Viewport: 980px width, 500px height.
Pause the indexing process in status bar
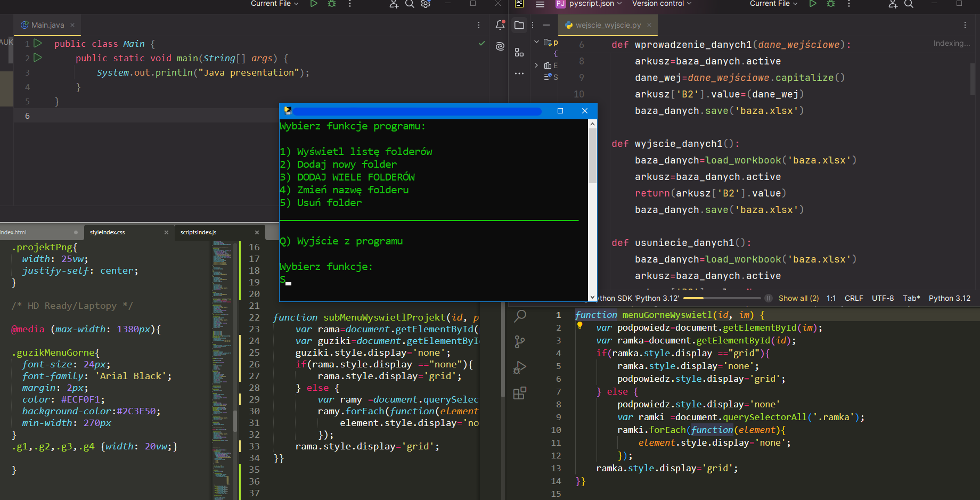tap(768, 298)
